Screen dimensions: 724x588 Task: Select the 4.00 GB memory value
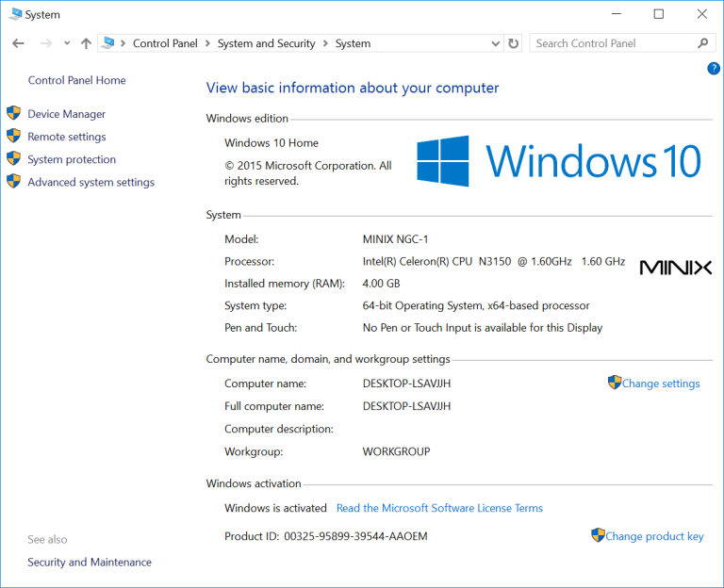(382, 284)
